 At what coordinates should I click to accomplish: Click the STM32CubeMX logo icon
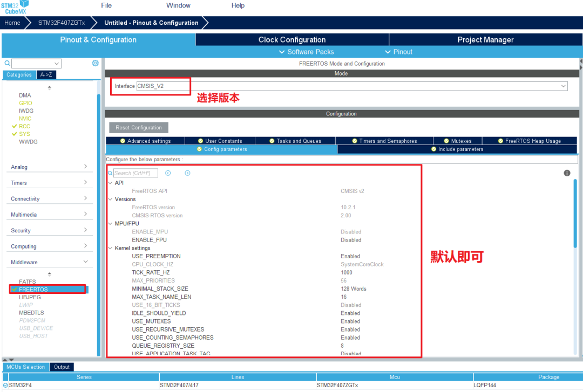click(x=15, y=7)
